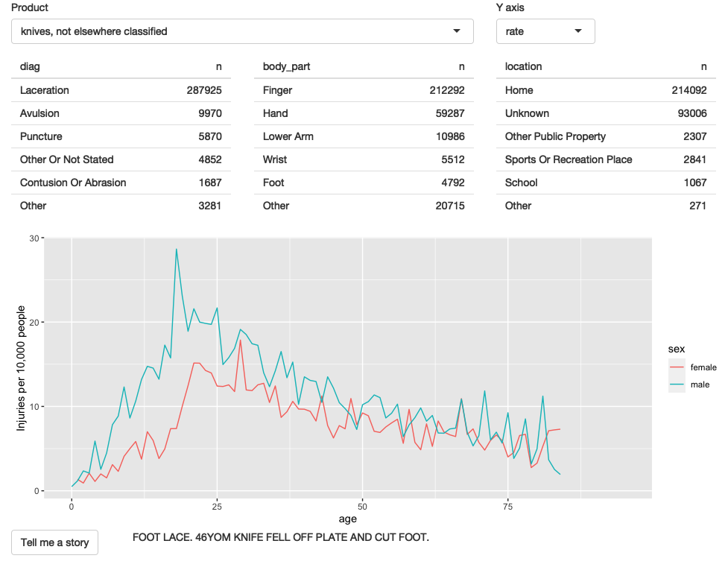Click the female legend label
Screen dimensions: 728x570
point(703,367)
